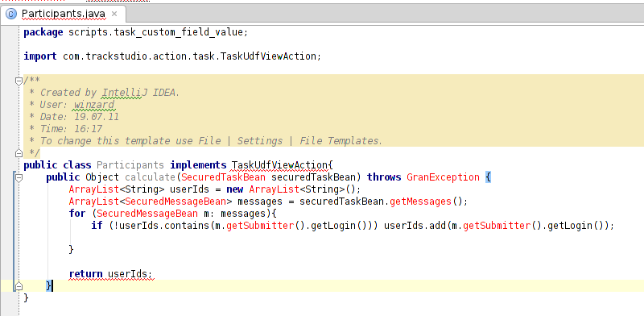
Task: Click com.trackstudio.action.task.TaskUdfViewAction import path
Action: [189, 56]
